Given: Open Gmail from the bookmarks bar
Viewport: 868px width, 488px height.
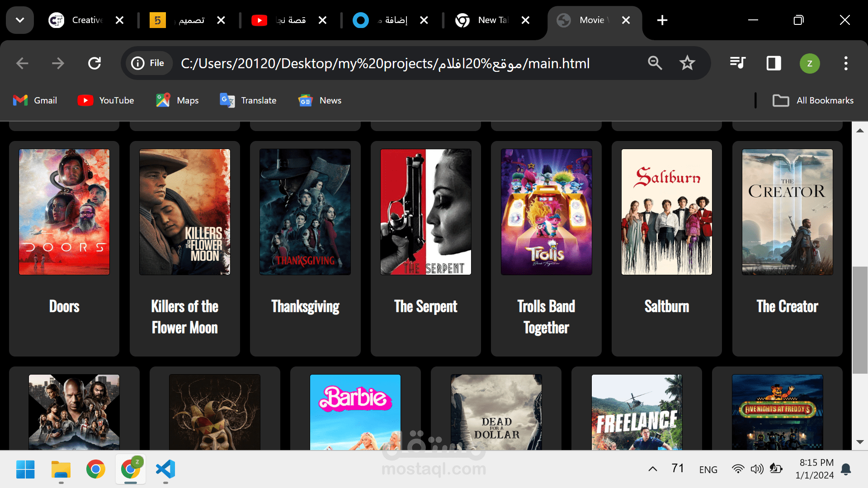Looking at the screenshot, I should tap(35, 100).
